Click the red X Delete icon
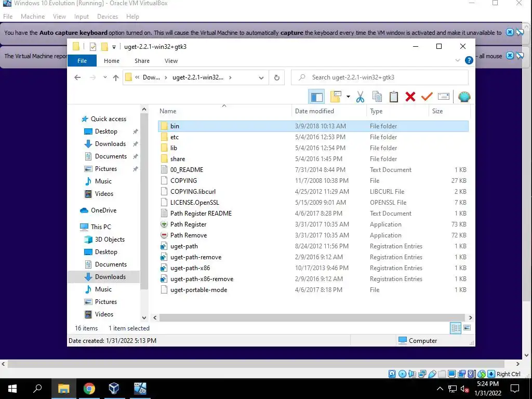The image size is (532, 399). (x=410, y=97)
